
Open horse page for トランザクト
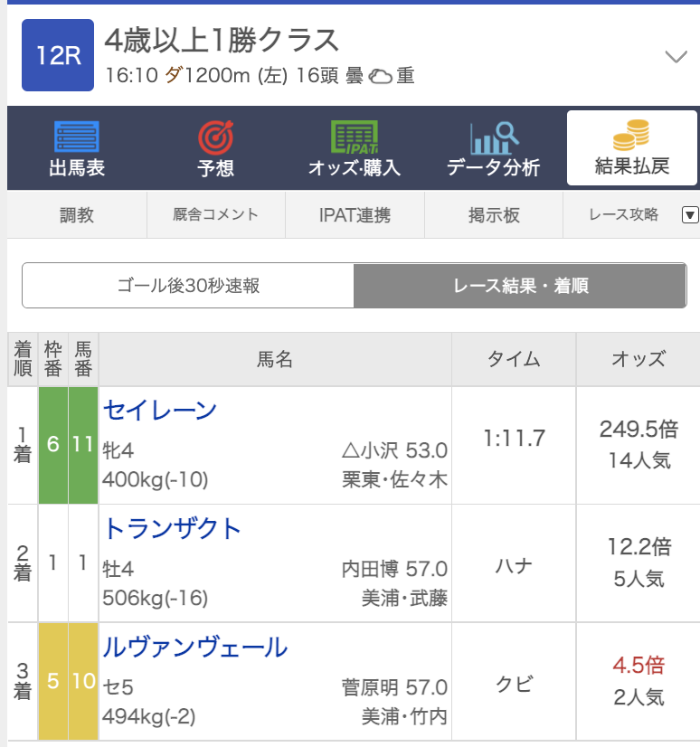point(172,529)
